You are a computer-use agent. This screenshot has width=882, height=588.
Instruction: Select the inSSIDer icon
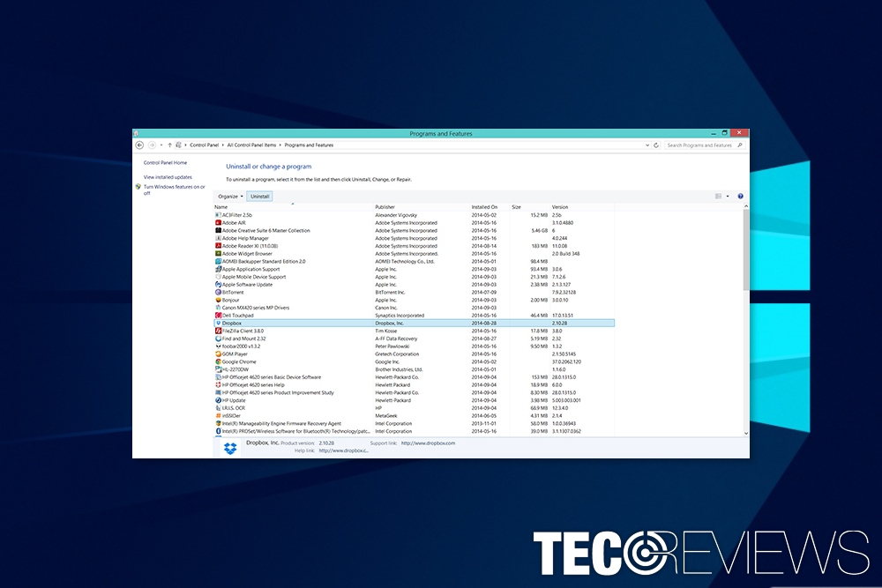pyautogui.click(x=218, y=416)
